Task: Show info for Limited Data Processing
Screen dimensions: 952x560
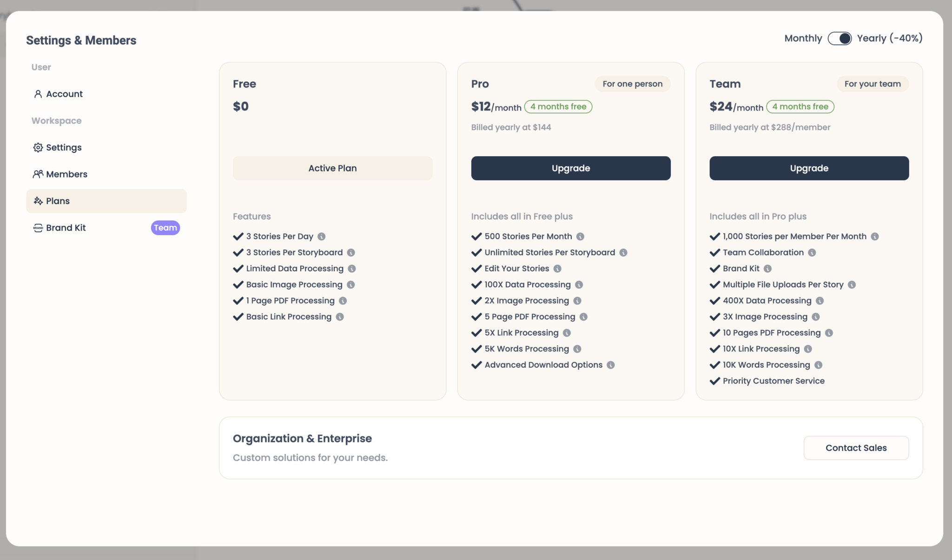Action: (x=352, y=269)
